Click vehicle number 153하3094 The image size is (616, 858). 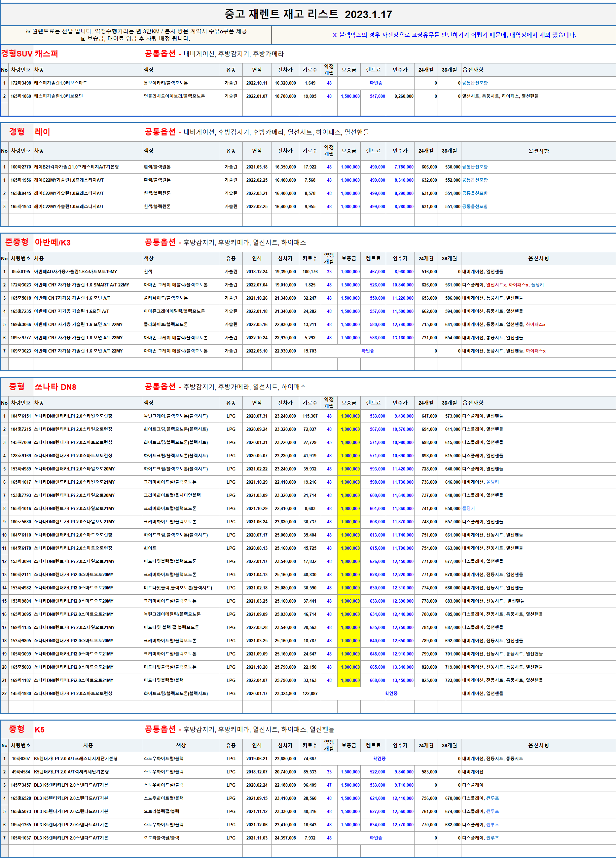21,561
